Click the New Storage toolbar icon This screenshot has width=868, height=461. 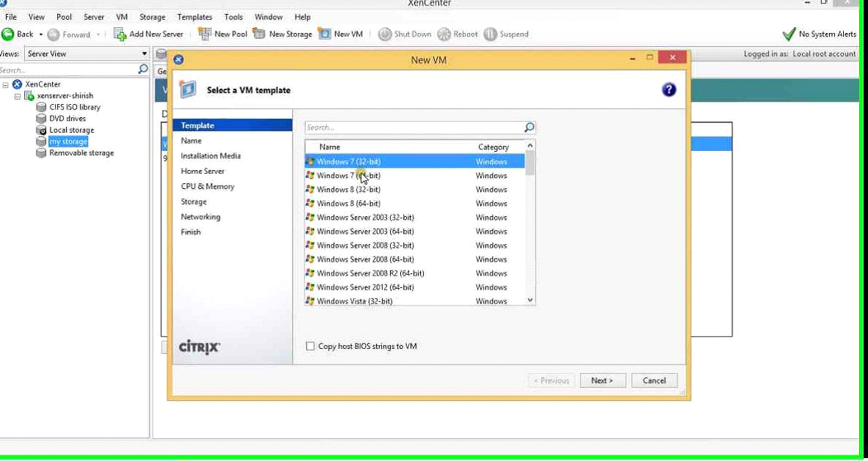pos(259,34)
